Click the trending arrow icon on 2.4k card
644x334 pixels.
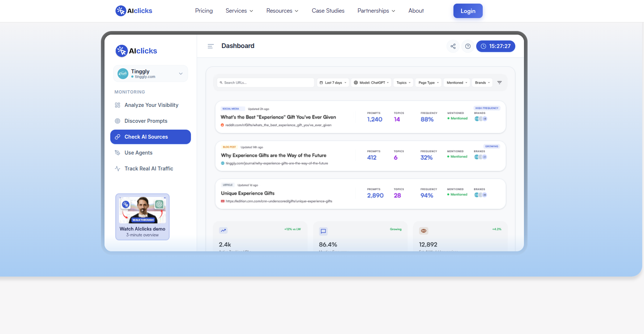[223, 230]
